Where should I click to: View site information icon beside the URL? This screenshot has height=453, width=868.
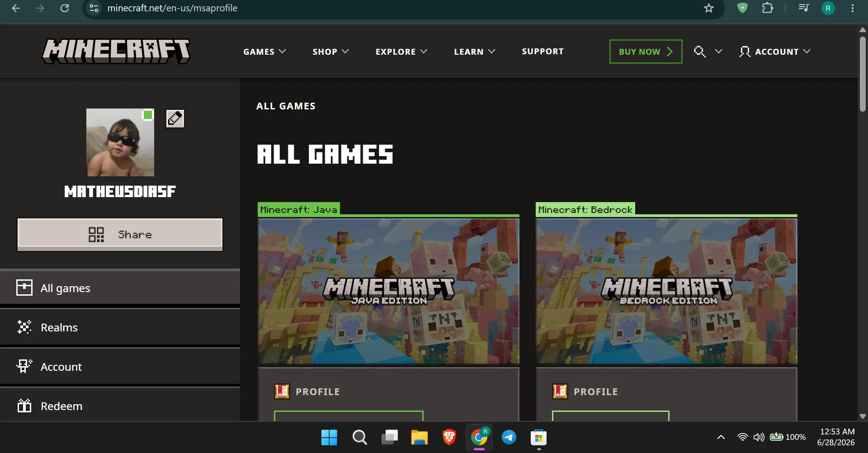94,8
